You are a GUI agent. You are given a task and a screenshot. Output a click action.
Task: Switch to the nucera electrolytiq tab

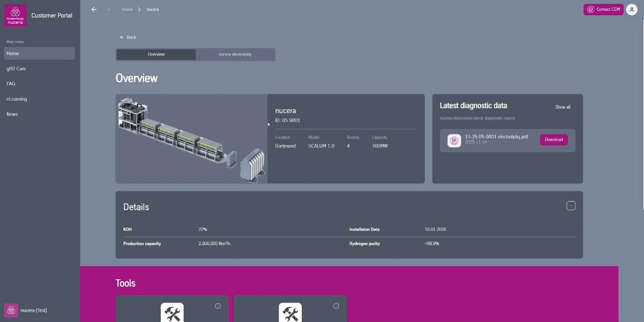pyautogui.click(x=235, y=54)
